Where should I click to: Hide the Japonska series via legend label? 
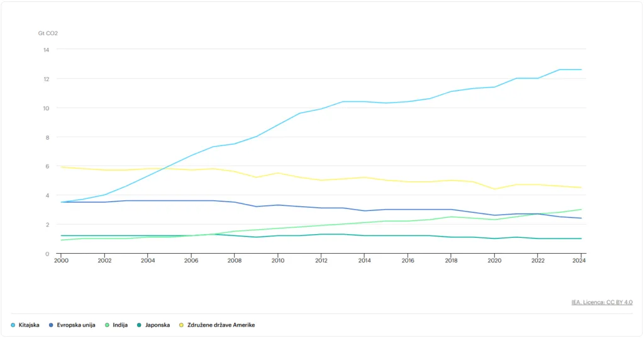157,325
